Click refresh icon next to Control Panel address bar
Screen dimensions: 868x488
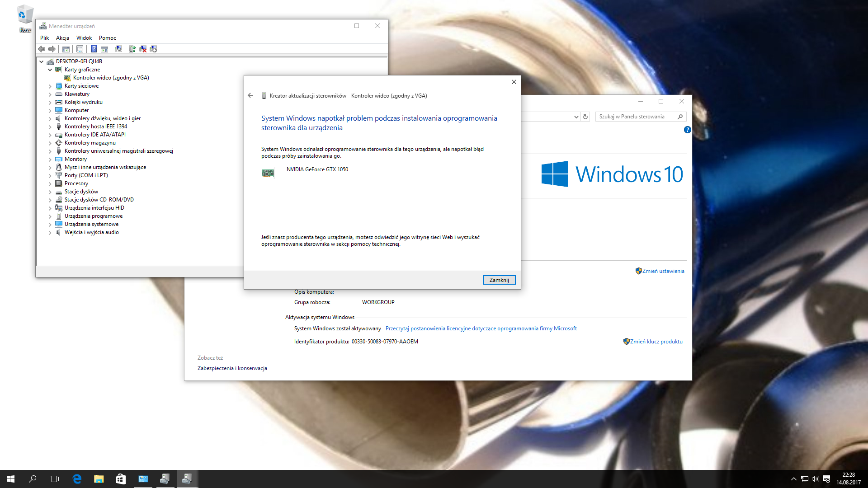[585, 117]
